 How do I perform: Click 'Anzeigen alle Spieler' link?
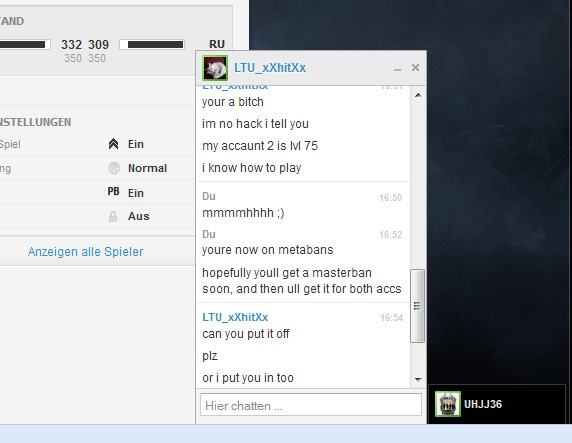[86, 252]
